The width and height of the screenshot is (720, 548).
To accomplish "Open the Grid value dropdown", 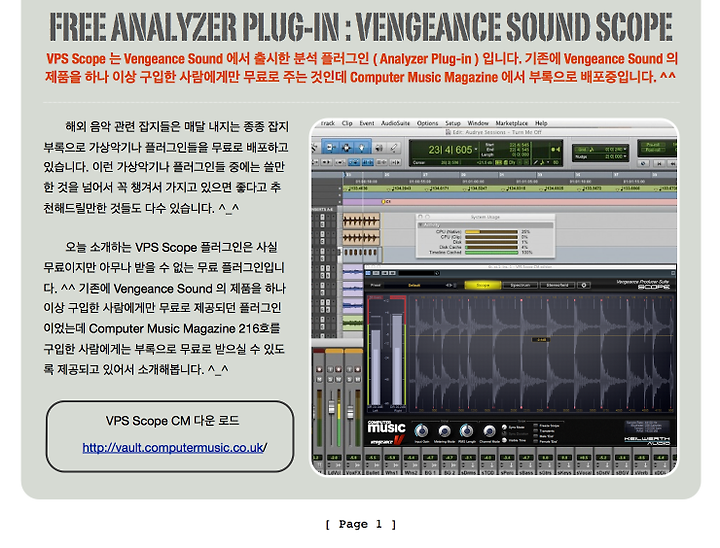I will [625, 149].
